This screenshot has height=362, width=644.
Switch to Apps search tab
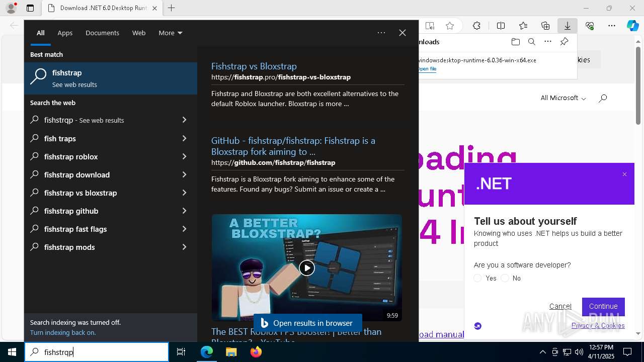pyautogui.click(x=65, y=33)
